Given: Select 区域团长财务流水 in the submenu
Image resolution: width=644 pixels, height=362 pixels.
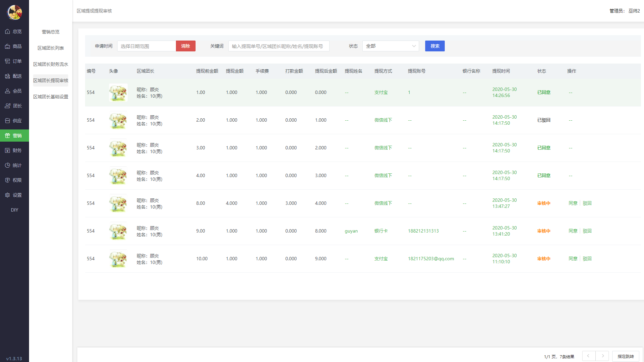Looking at the screenshot, I should [x=51, y=64].
